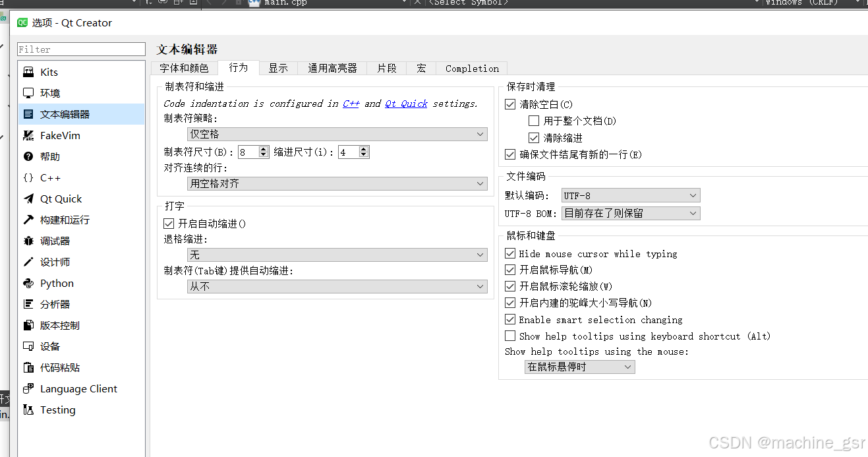Toggle 开启鼠标导航(M) checkbox
This screenshot has width=868, height=457.
(x=510, y=270)
